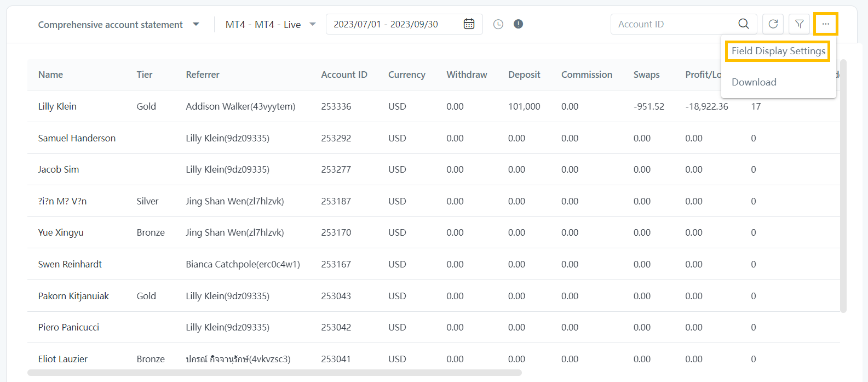The height and width of the screenshot is (382, 868).
Task: Click the Name column header
Action: (50, 75)
